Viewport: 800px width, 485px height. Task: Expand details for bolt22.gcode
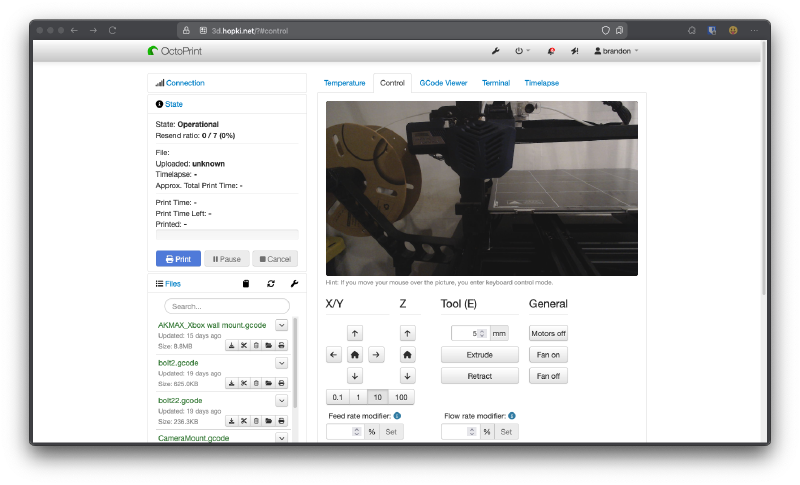(281, 400)
